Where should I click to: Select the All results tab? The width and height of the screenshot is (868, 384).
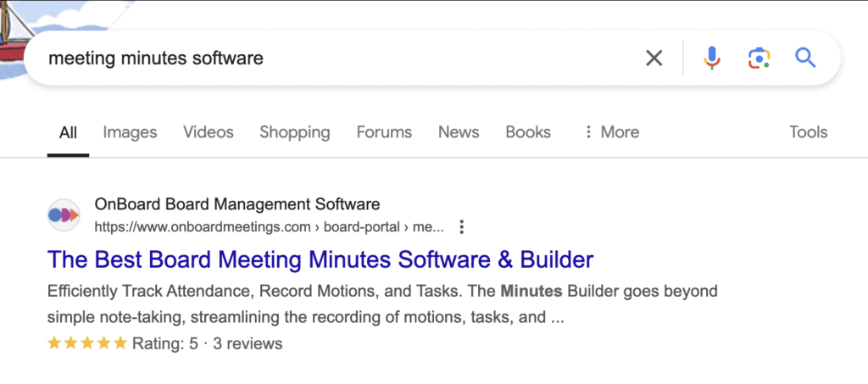pos(68,132)
